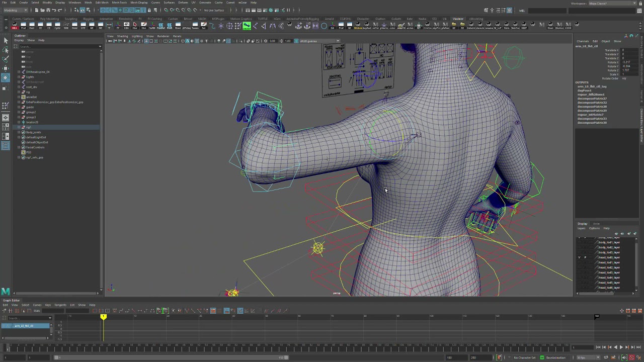This screenshot has width=644, height=362.
Task: Click the Redo arrow icon
Action: click(x=60, y=10)
